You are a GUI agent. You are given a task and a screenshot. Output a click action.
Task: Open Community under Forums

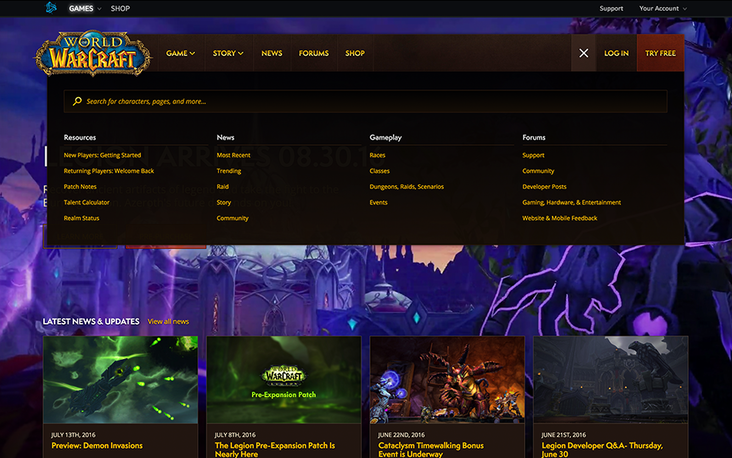click(x=538, y=171)
